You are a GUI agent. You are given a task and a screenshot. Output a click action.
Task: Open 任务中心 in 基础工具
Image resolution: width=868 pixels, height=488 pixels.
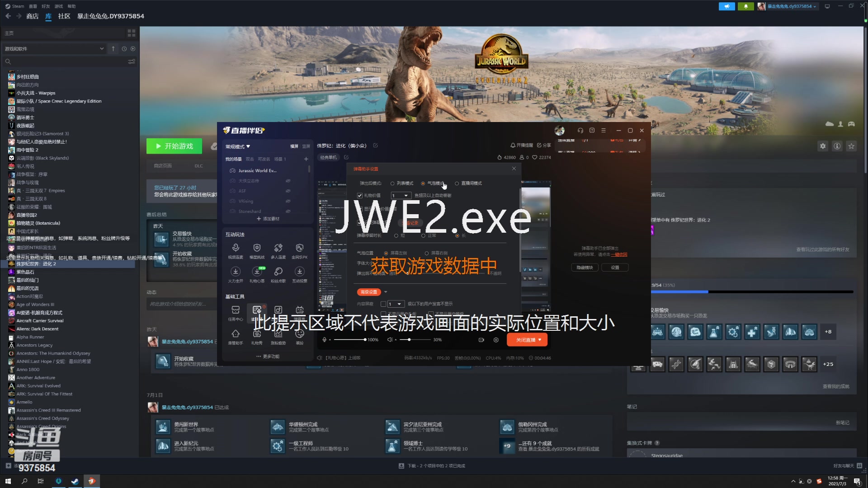pos(236,313)
